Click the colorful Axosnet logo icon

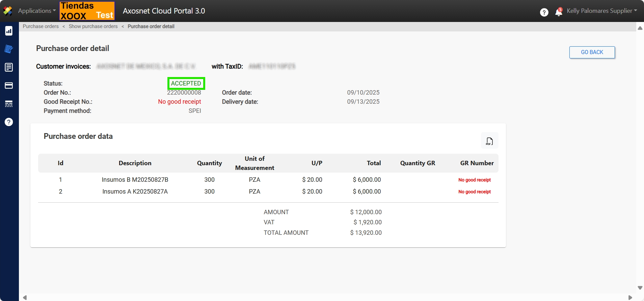pos(8,11)
